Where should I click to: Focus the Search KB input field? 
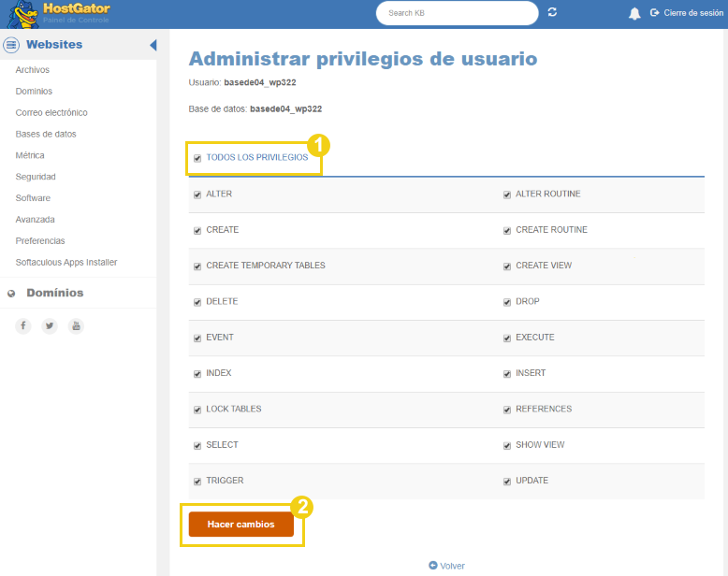click(457, 13)
